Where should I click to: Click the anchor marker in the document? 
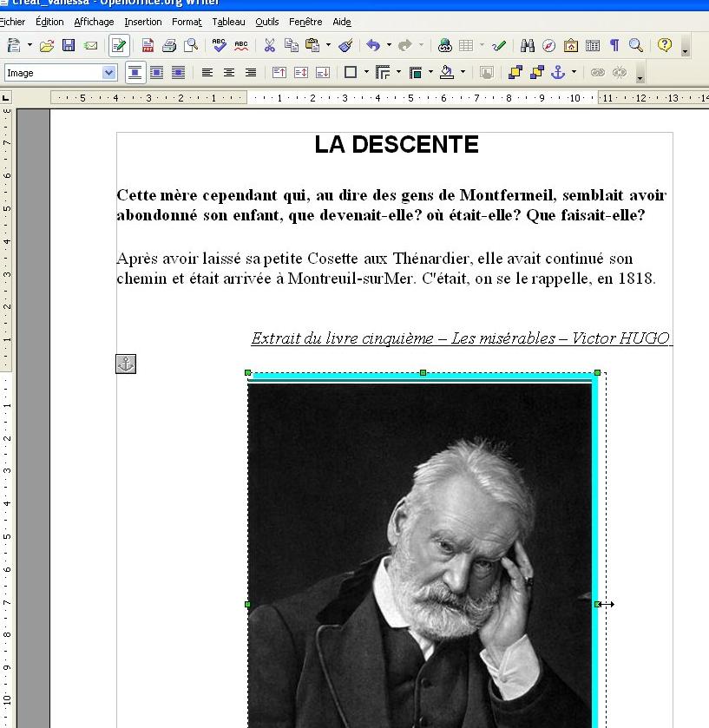[126, 364]
